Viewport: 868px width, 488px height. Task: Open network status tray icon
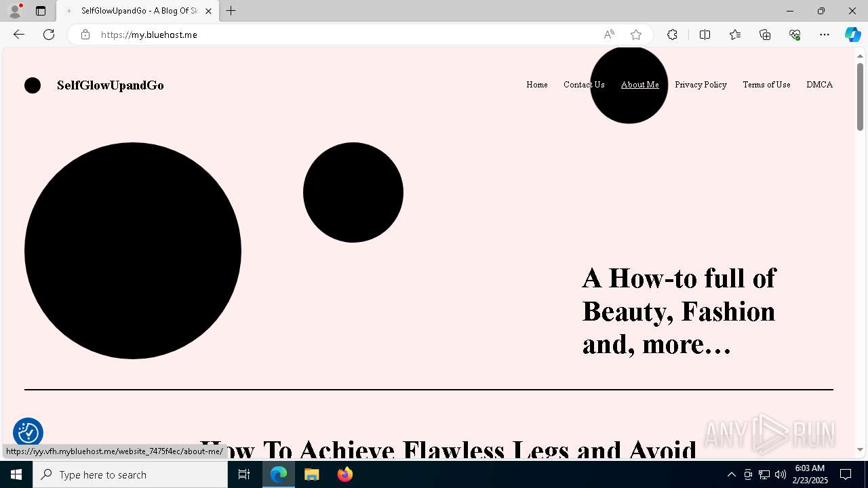(x=764, y=474)
